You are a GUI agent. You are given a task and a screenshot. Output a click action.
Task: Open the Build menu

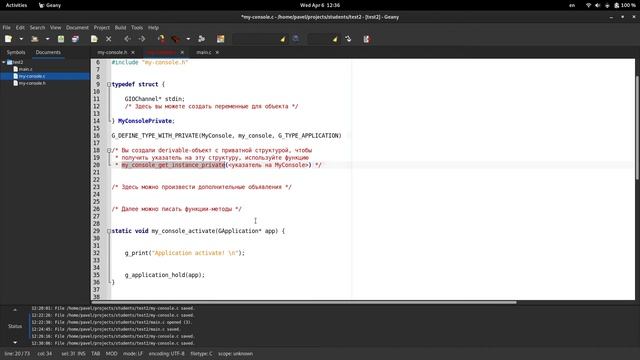tap(120, 27)
